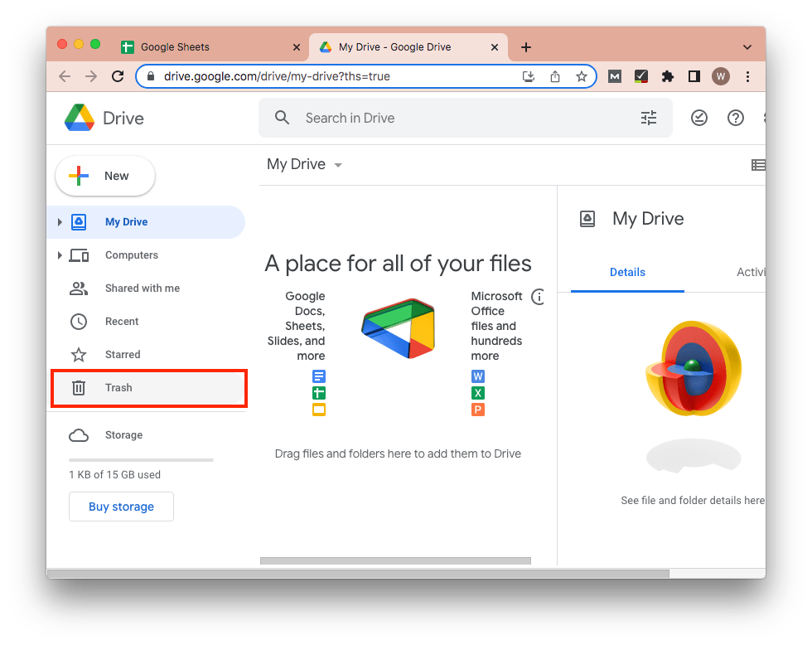Click the info icon beside Microsoft Office files

(538, 295)
